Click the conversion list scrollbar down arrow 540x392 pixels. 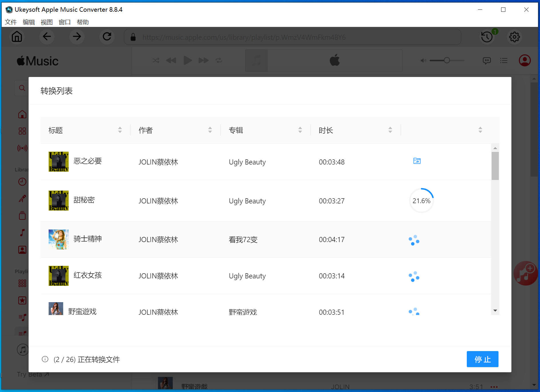pyautogui.click(x=495, y=311)
